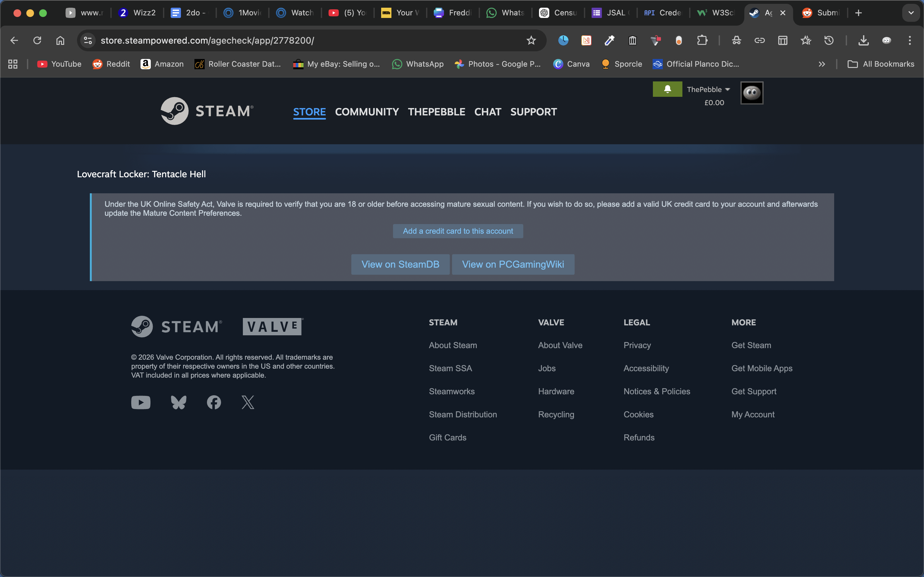Open the browser Extensions puzzle icon
The width and height of the screenshot is (924, 577).
click(702, 40)
